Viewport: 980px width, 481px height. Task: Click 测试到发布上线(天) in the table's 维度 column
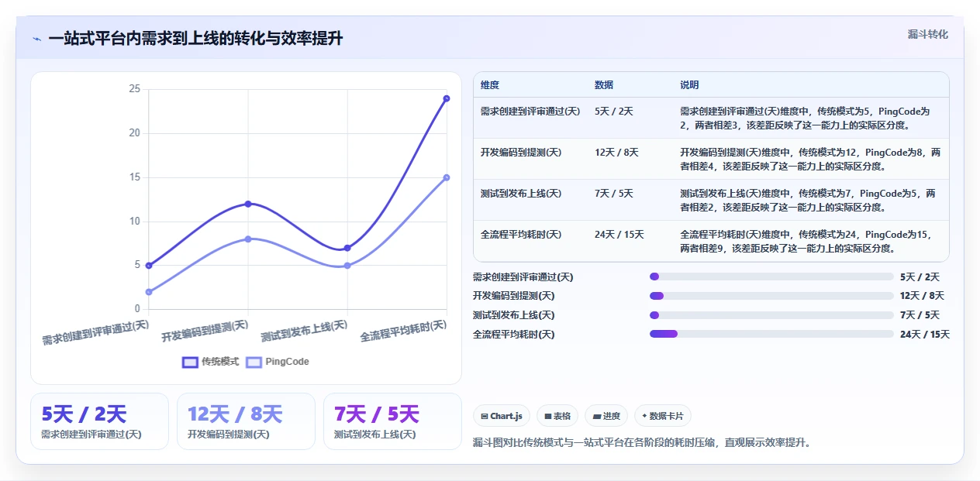(521, 194)
